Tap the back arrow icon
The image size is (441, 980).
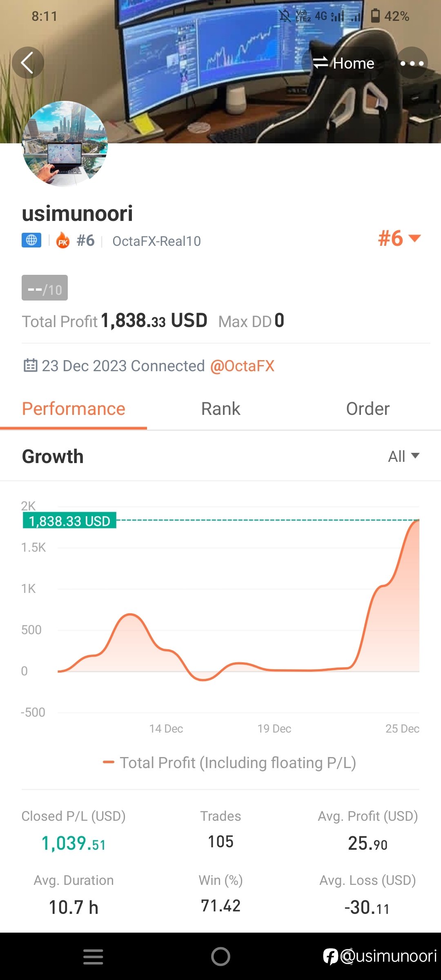tap(28, 63)
